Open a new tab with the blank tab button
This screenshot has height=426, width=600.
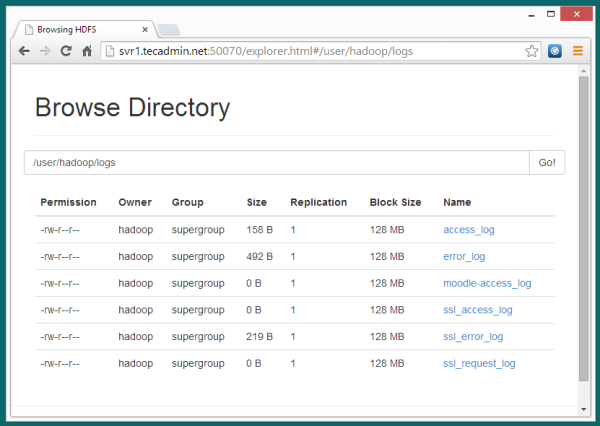pyautogui.click(x=168, y=30)
